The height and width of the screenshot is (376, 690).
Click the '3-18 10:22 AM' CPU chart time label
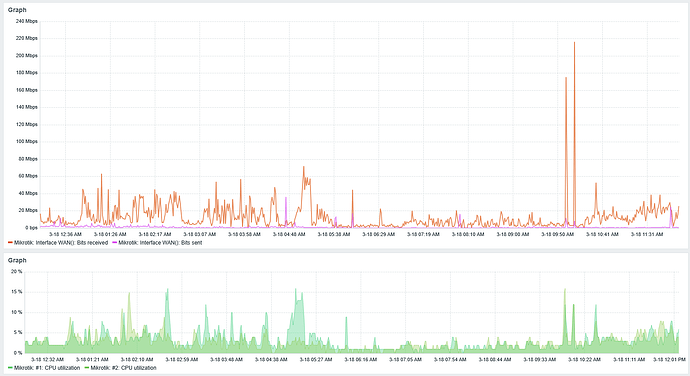(x=584, y=359)
